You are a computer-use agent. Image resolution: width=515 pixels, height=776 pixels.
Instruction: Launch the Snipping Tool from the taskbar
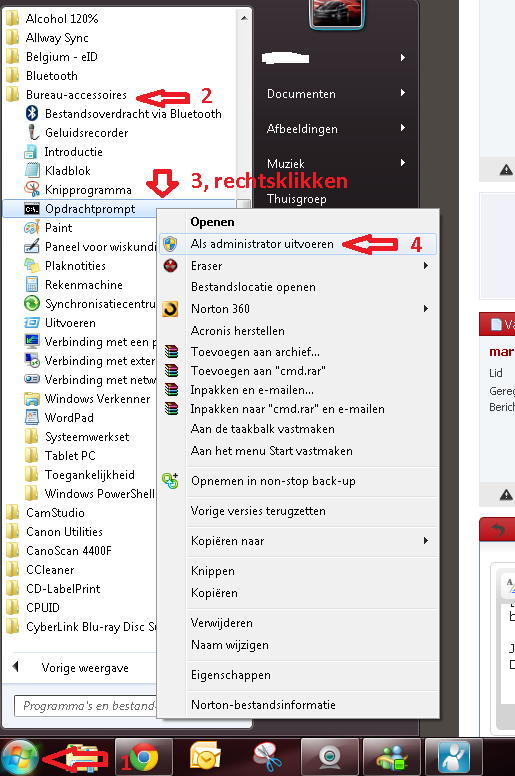(x=268, y=757)
